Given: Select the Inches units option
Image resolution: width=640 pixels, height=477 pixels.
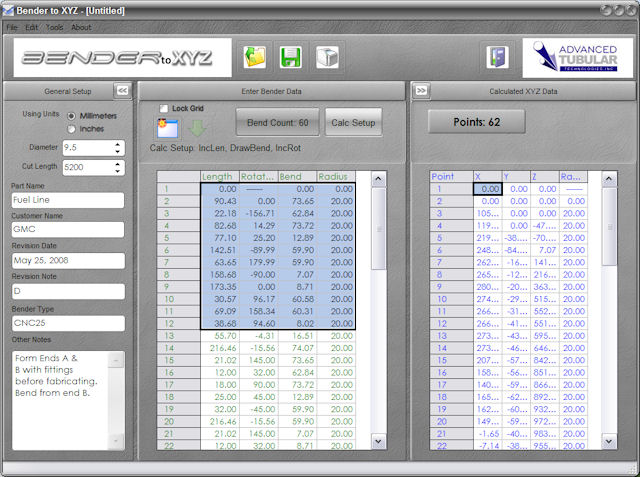Looking at the screenshot, I should pyautogui.click(x=71, y=128).
